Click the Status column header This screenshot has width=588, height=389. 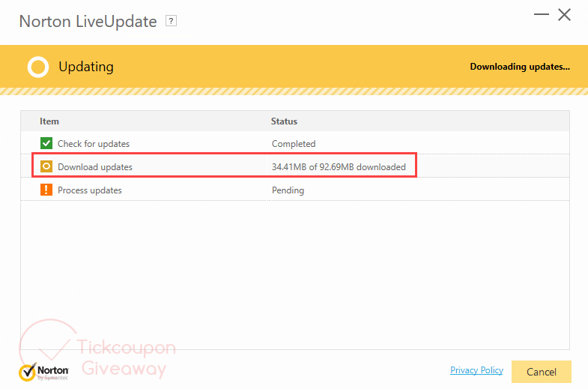[284, 121]
